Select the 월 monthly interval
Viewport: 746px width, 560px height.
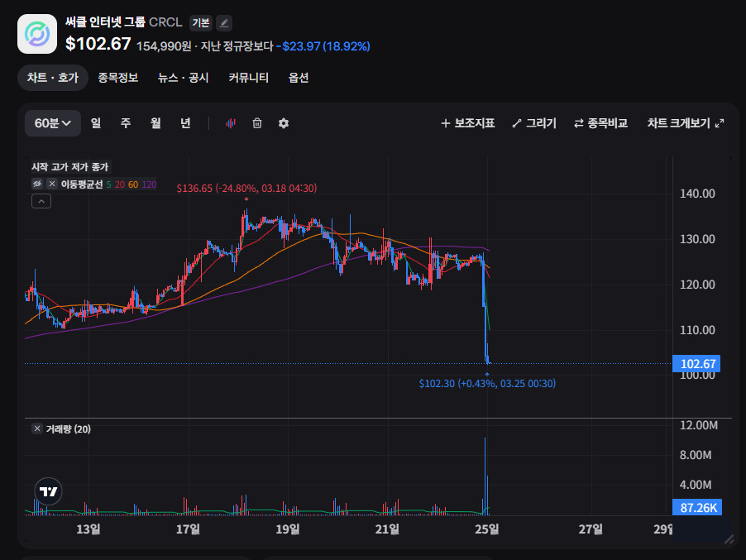[x=155, y=123]
